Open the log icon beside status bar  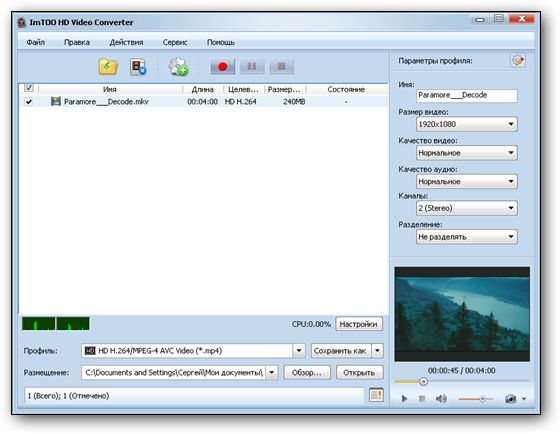tap(376, 395)
